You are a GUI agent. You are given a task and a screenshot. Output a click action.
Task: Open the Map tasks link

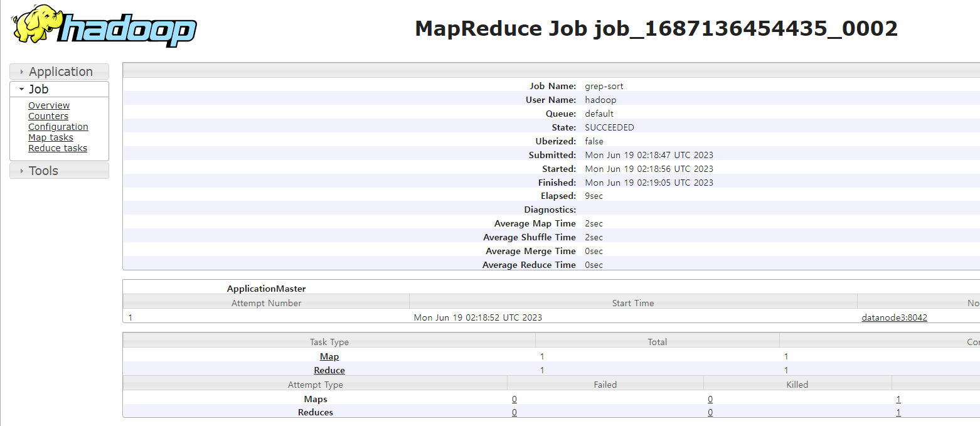tap(51, 137)
